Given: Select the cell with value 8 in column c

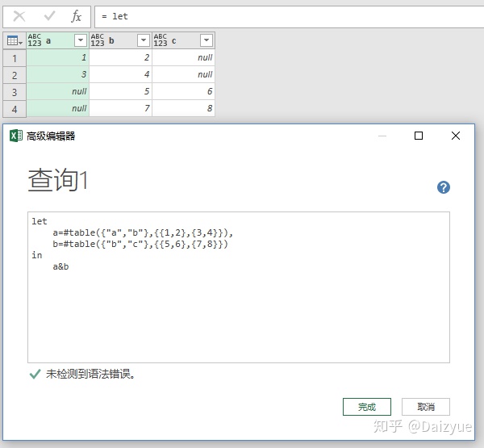Looking at the screenshot, I should [x=184, y=108].
